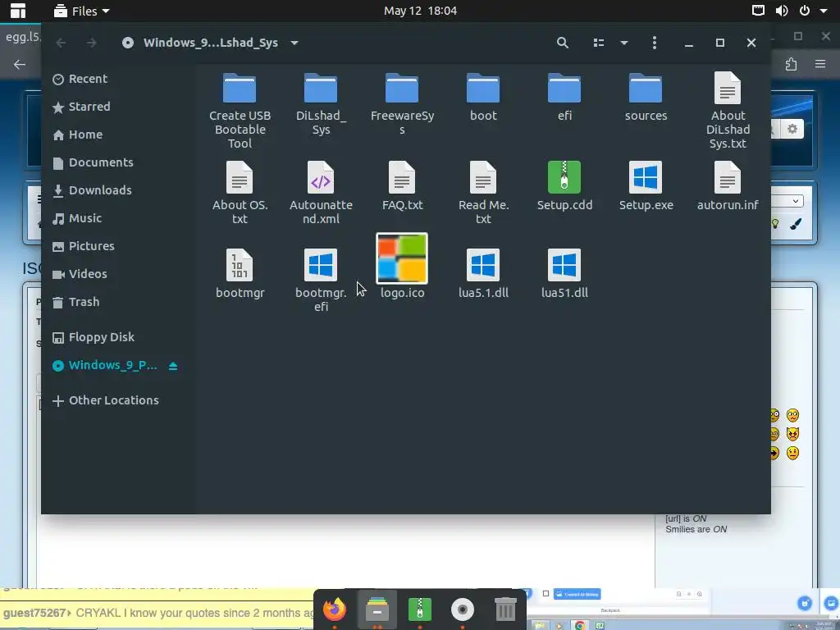Select the Setup.exe file

[x=646, y=185]
